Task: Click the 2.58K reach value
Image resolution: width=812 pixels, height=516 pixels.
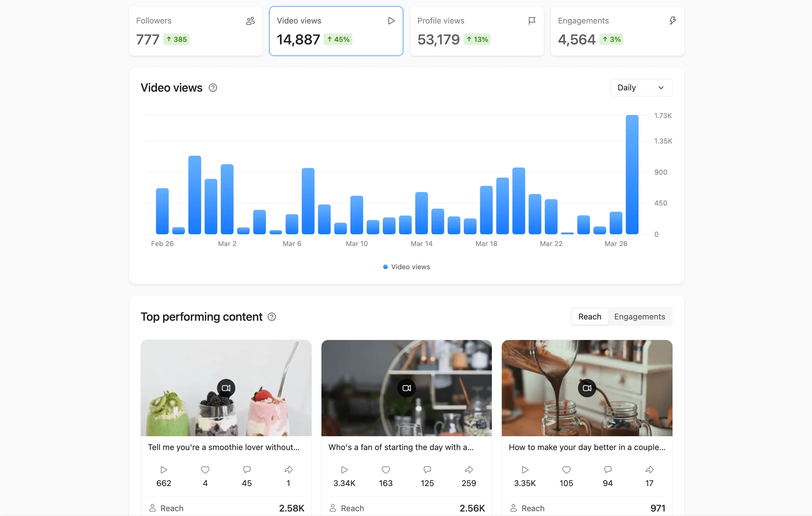Action: click(x=292, y=508)
